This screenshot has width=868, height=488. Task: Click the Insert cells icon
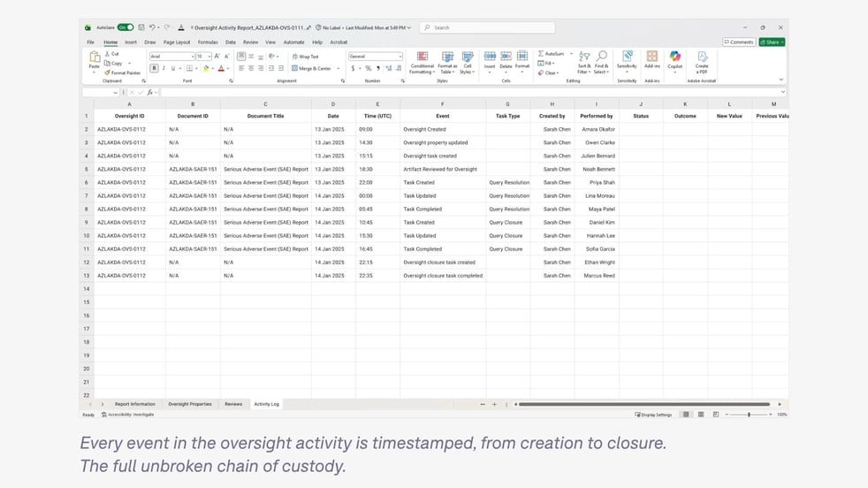pyautogui.click(x=490, y=57)
